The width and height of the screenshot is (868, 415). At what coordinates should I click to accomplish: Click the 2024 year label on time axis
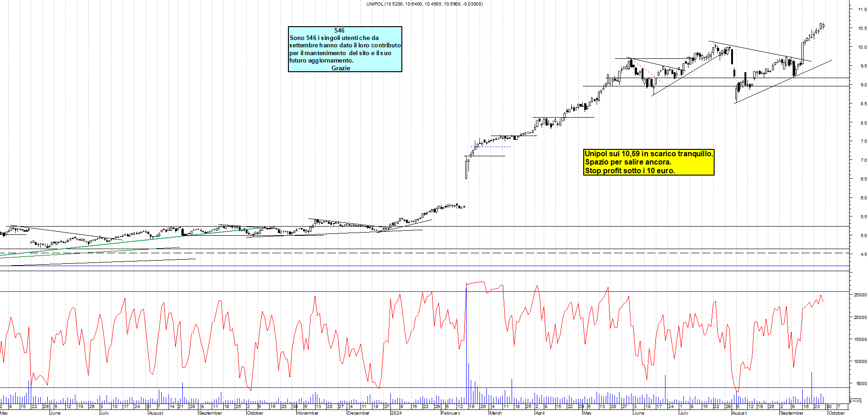pos(396,413)
